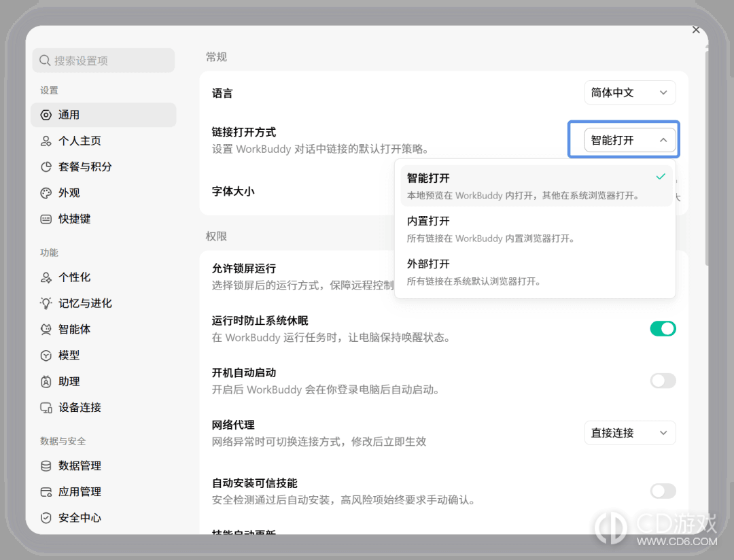Go to 个人主页 settings page
Viewport: 734px width, 560px height.
click(x=103, y=141)
